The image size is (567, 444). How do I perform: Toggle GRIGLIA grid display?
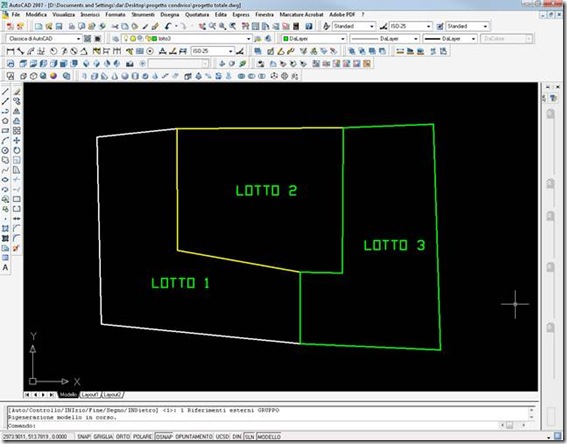pyautogui.click(x=103, y=437)
